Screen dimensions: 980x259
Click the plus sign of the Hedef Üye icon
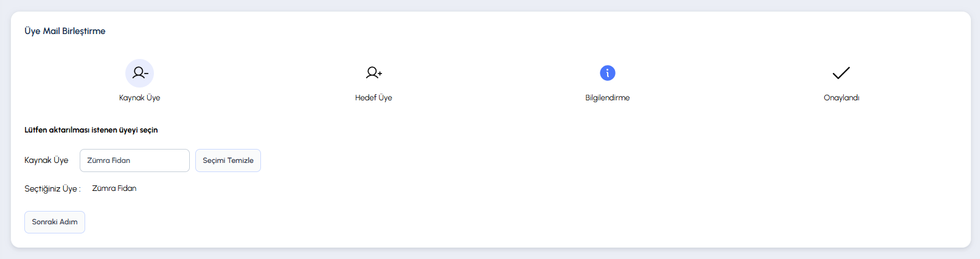coord(380,73)
